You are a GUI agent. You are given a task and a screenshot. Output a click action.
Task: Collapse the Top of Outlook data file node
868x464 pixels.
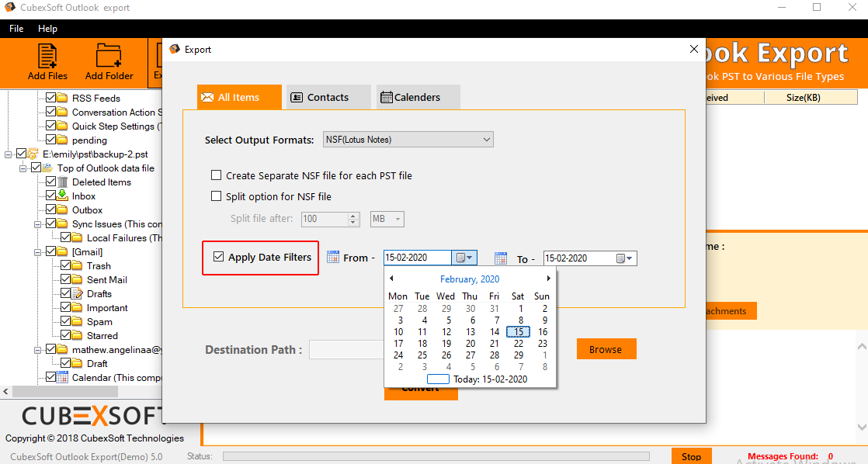pos(23,168)
